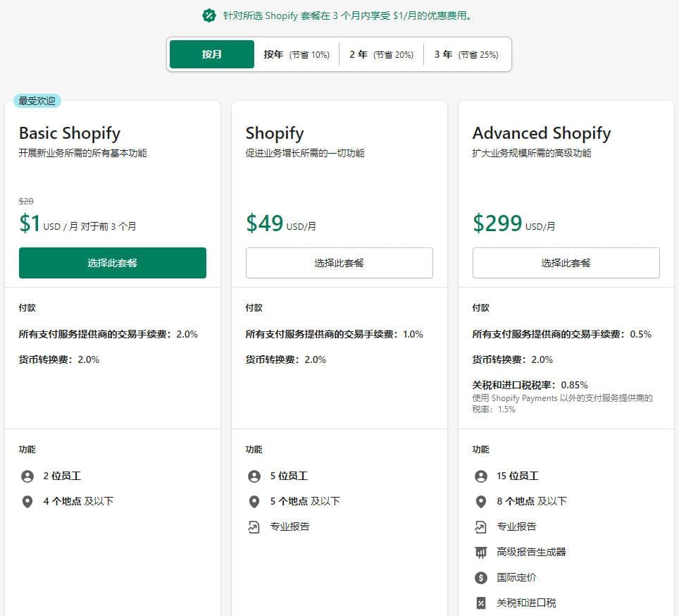Click advanced report builder icon

[x=481, y=553]
